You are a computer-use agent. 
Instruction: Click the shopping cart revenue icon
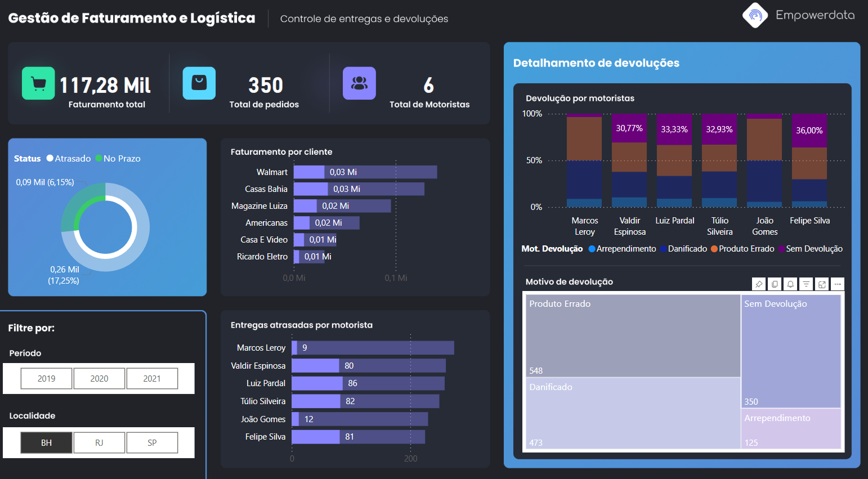point(38,83)
